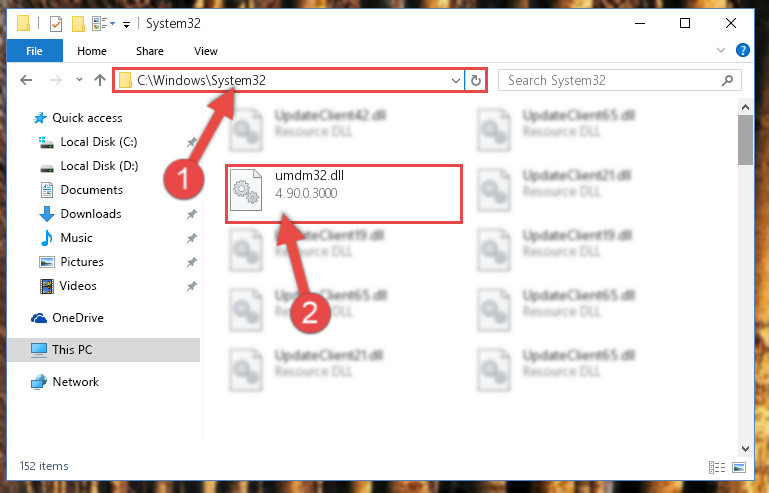Viewport: 769px width, 493px height.
Task: Expand the address bar history dropdown
Action: point(456,80)
